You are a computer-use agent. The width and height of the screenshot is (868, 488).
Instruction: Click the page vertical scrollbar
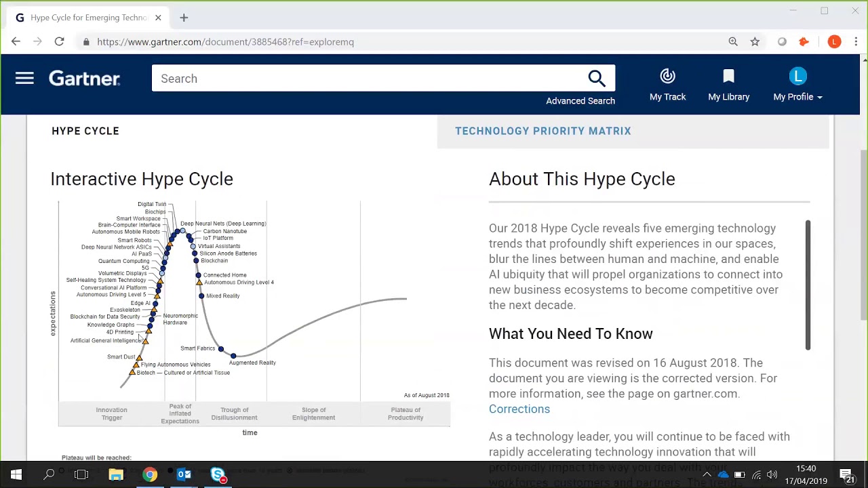click(x=863, y=234)
